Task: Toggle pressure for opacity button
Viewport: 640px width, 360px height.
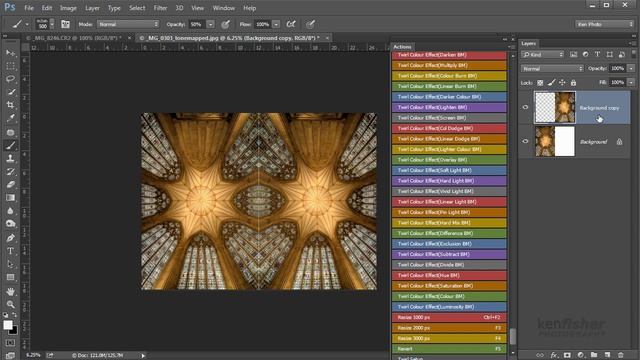Action: [x=225, y=24]
